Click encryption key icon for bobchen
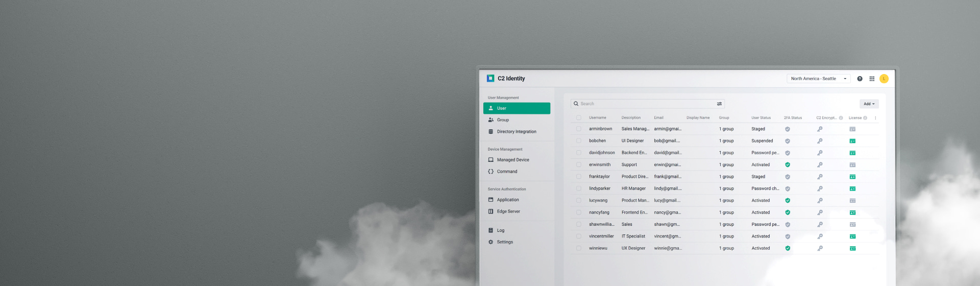The image size is (980, 286). point(820,141)
